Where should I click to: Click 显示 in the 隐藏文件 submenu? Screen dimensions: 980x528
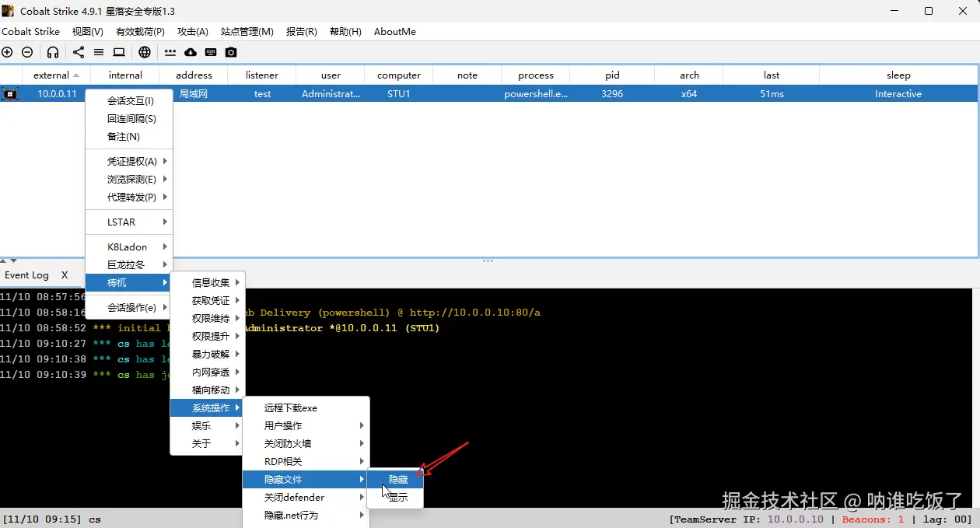click(x=395, y=498)
